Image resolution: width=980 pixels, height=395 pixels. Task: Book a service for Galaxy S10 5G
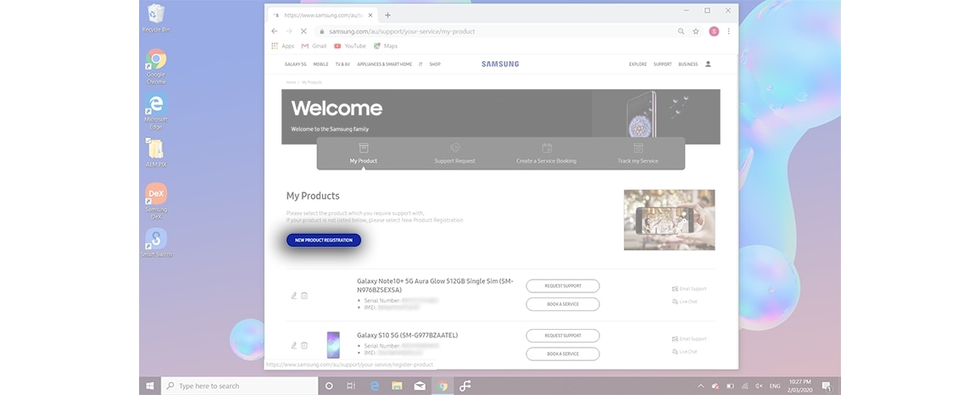point(563,353)
